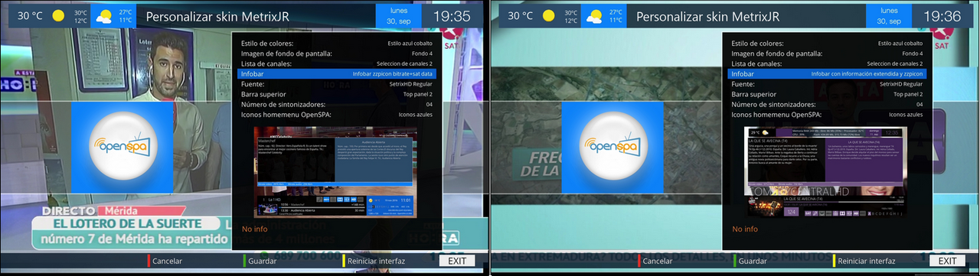Viewport: 980px width, 276px height.
Task: Select 'Fuente' row in 19:35 screen
Action: click(x=338, y=84)
